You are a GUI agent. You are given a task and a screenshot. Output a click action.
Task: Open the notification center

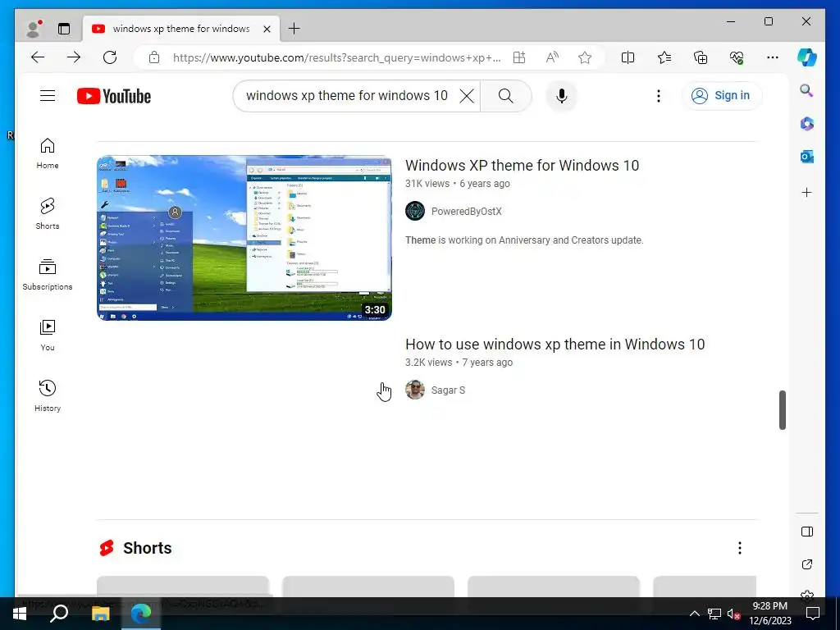pos(813,614)
